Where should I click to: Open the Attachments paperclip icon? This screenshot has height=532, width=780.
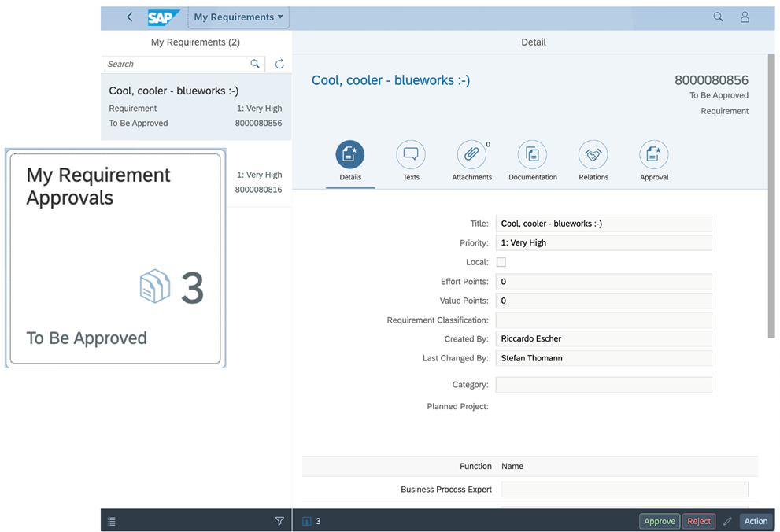tap(471, 155)
